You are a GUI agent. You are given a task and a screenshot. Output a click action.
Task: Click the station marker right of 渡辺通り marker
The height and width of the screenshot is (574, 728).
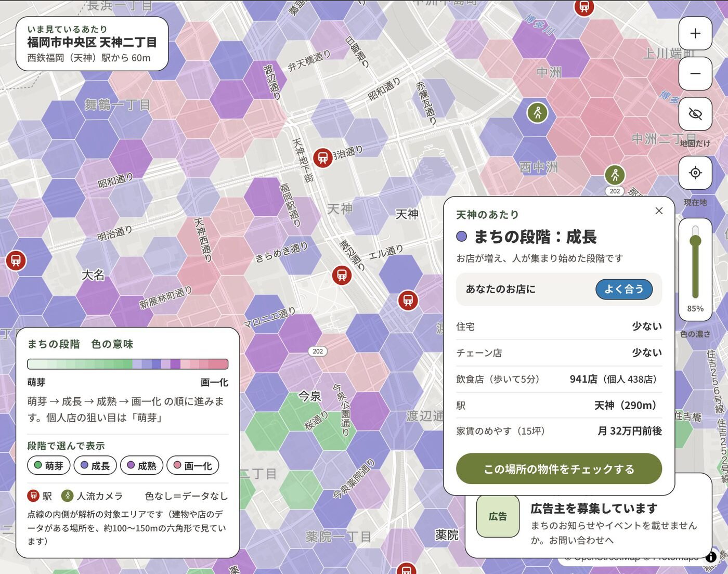click(x=408, y=300)
